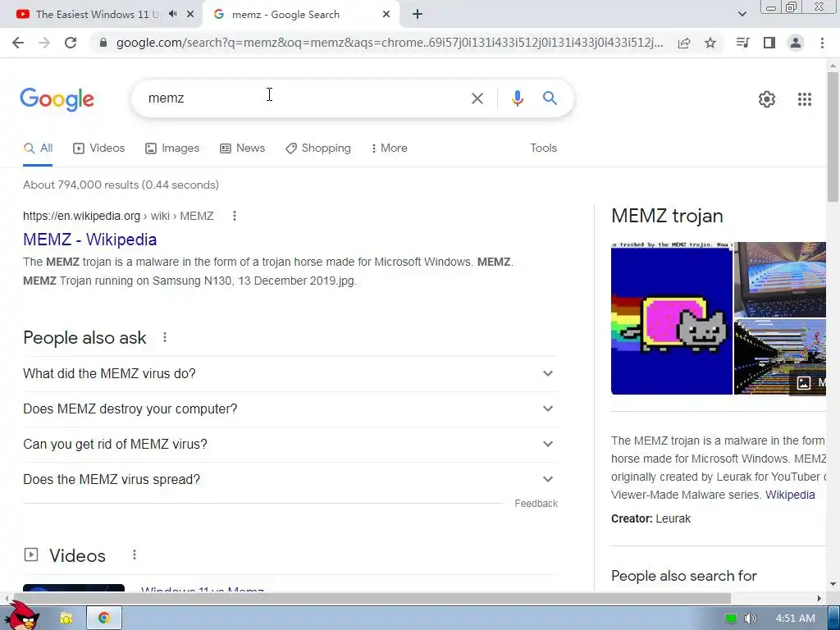Open a new tab with plus button

(418, 14)
